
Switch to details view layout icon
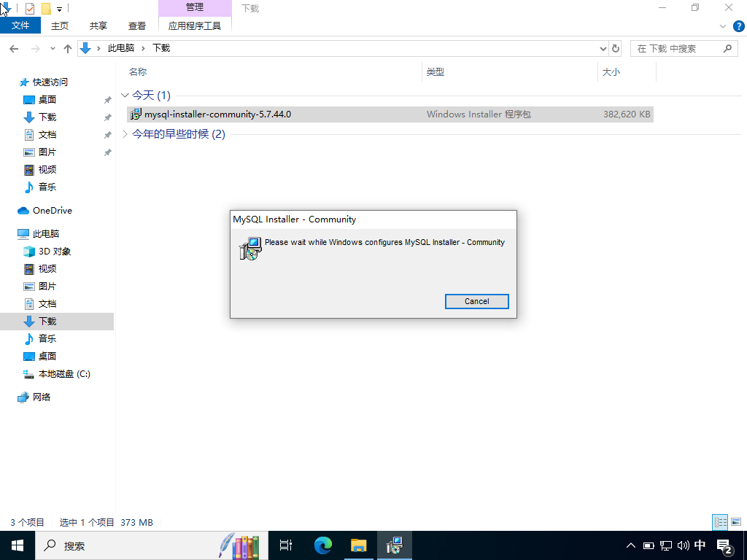[x=720, y=522]
